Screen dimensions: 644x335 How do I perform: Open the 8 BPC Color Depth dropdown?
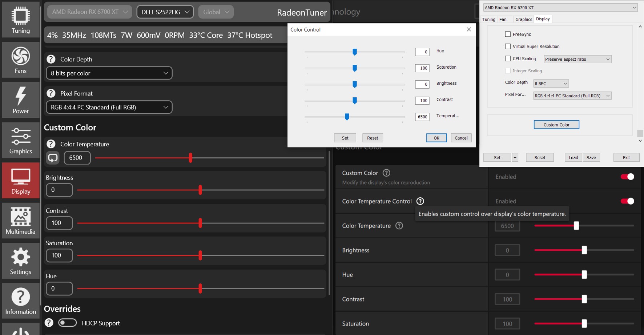pyautogui.click(x=551, y=84)
